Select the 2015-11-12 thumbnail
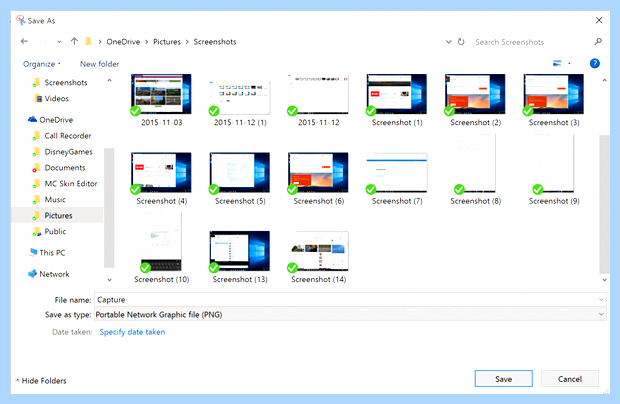The height and width of the screenshot is (404, 620). pyautogui.click(x=318, y=94)
